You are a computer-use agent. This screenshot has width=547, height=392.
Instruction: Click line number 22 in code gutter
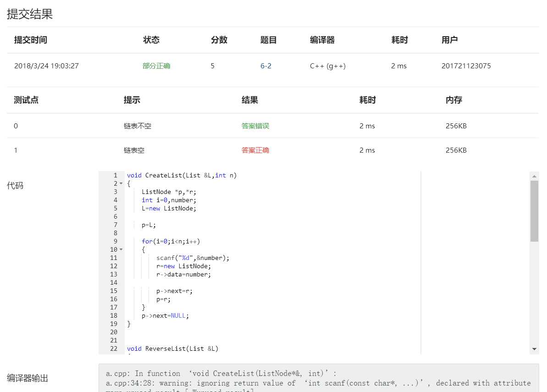tap(114, 349)
